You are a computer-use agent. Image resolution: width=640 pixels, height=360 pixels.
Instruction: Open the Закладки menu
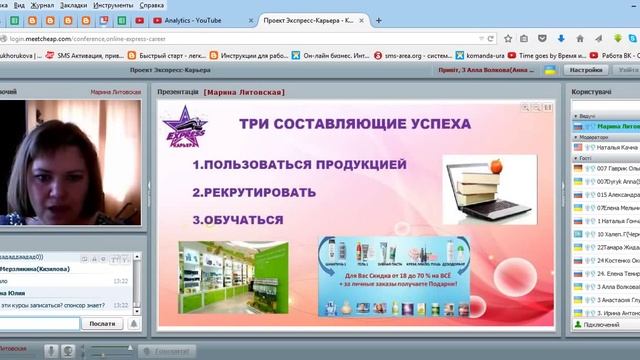73,5
